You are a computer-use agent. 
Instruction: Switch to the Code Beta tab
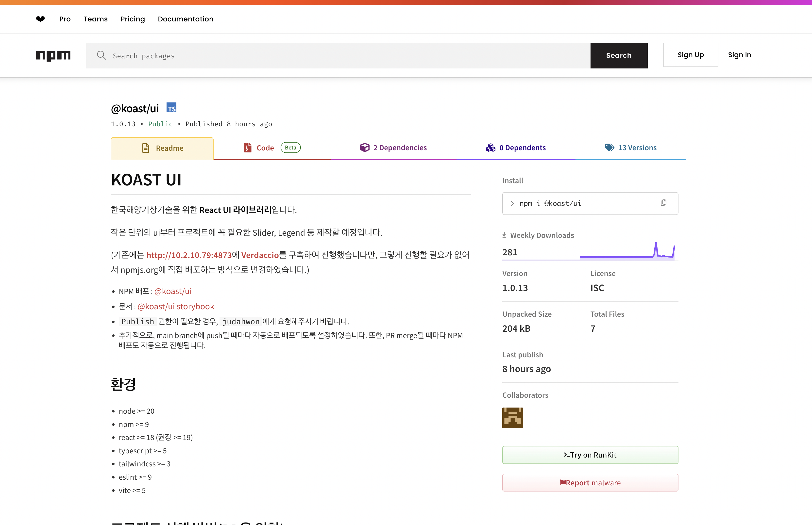(x=272, y=148)
